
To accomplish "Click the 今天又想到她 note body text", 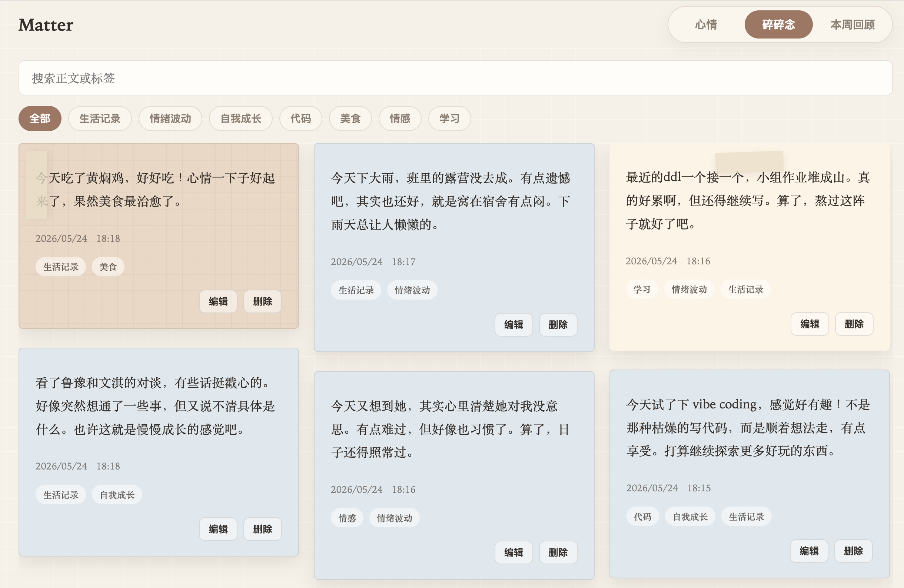I will [x=451, y=429].
